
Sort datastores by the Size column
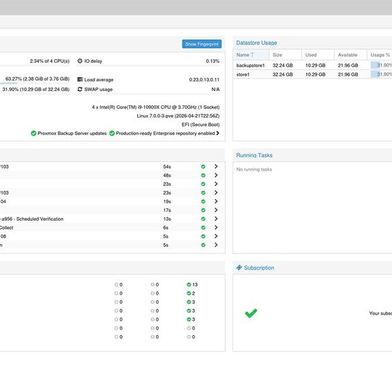[x=285, y=55]
